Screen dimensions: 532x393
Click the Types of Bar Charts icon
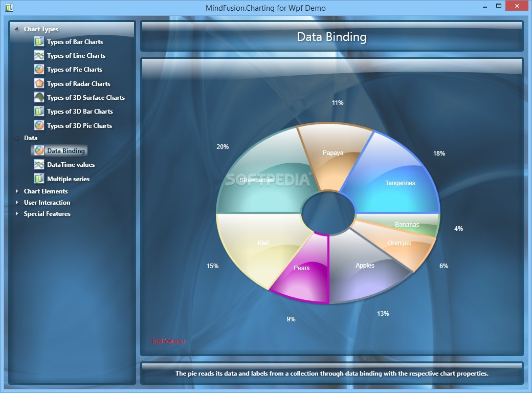point(39,41)
